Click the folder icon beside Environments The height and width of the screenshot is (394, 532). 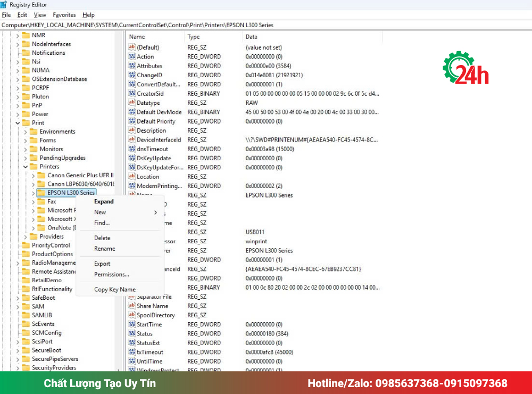34,132
